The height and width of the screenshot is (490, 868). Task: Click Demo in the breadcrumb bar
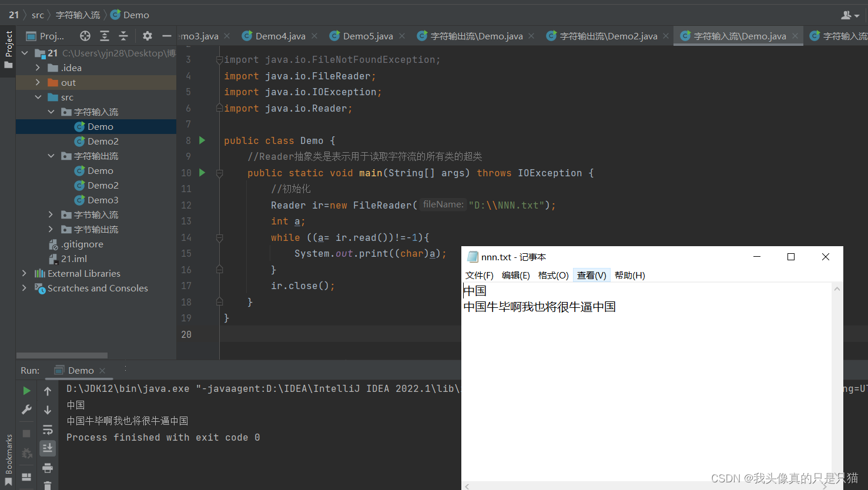pyautogui.click(x=130, y=15)
